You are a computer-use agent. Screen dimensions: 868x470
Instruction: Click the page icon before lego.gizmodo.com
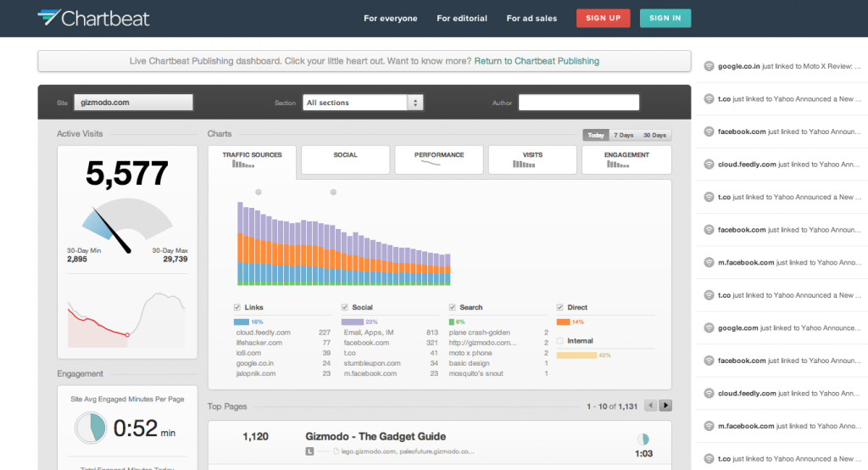click(336, 451)
